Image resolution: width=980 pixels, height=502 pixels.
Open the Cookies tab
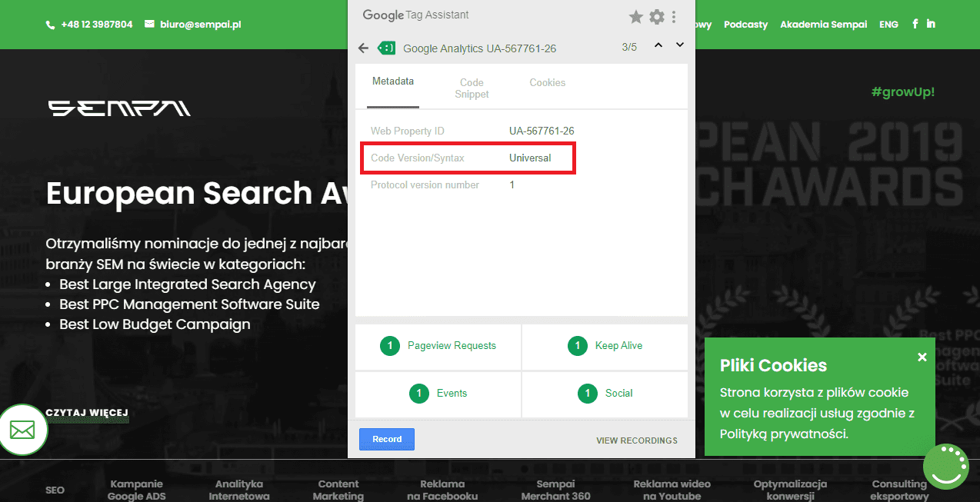tap(547, 82)
